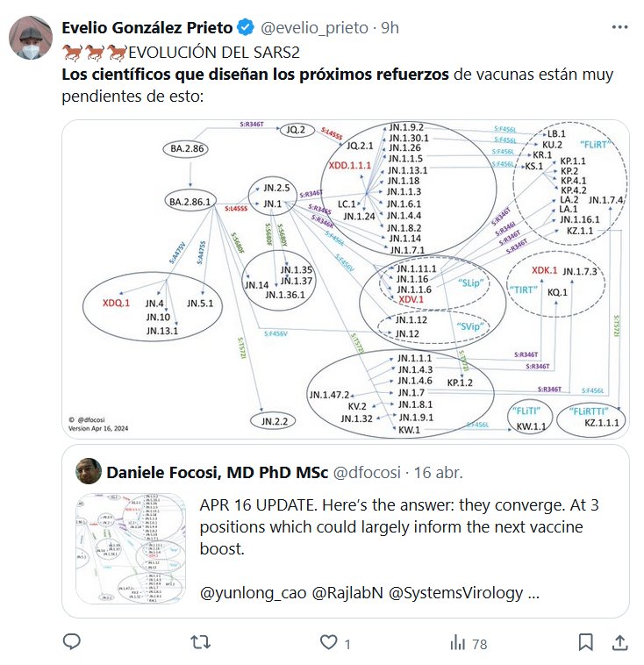Open view analytics bar chart icon
This screenshot has width=644, height=665.
(457, 642)
